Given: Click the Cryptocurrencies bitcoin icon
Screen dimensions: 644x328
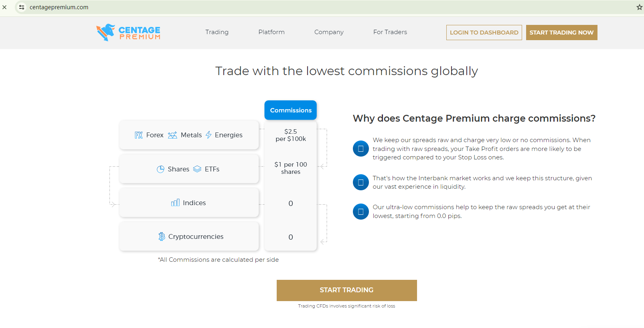Looking at the screenshot, I should pos(162,236).
